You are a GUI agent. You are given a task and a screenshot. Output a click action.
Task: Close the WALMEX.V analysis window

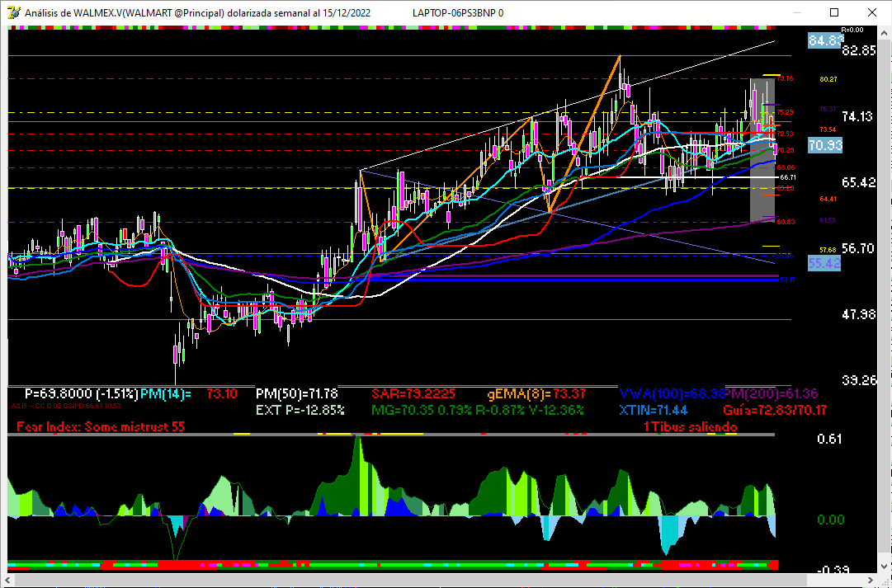coord(871,12)
